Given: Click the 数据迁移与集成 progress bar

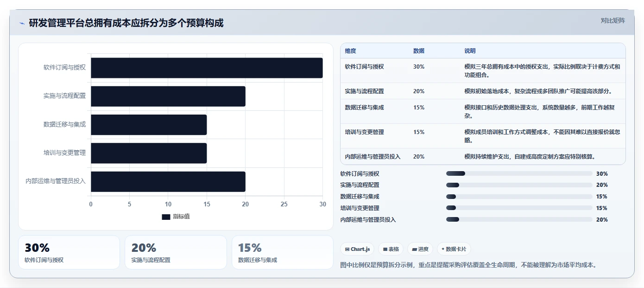Looking at the screenshot, I should (x=519, y=197).
